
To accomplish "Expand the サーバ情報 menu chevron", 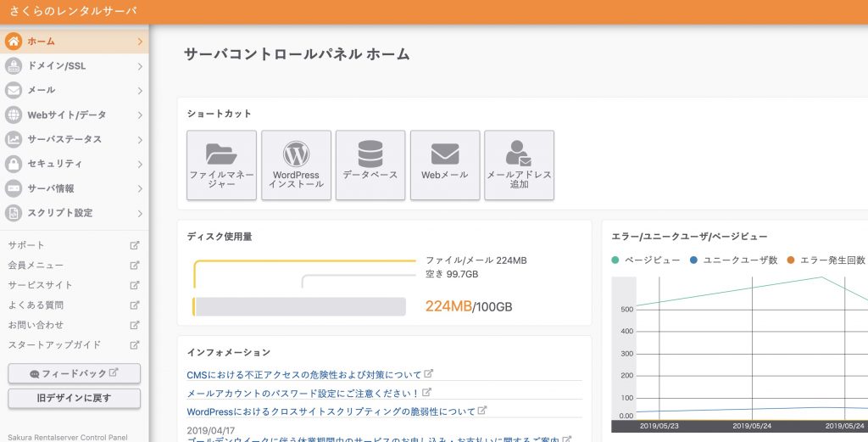I will tap(140, 189).
